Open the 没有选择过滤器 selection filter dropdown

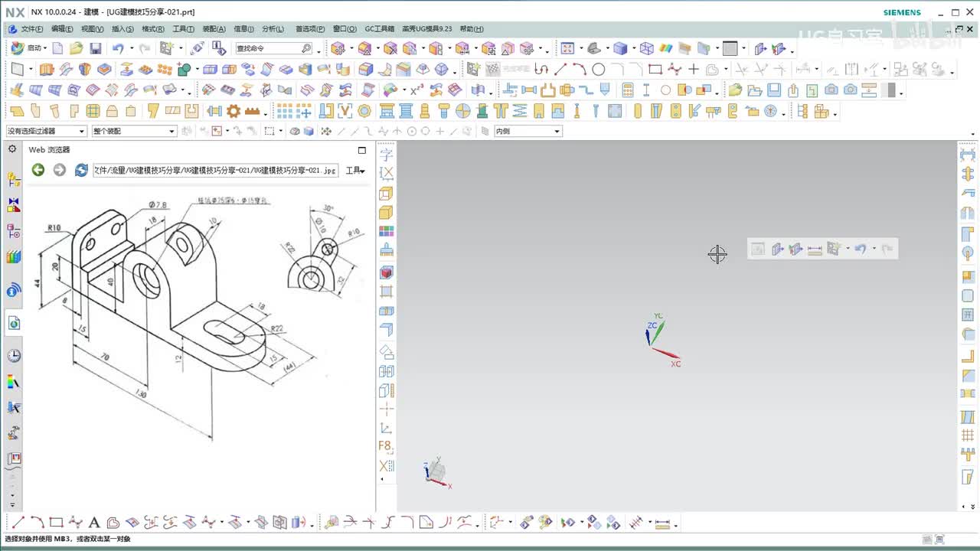coord(46,131)
